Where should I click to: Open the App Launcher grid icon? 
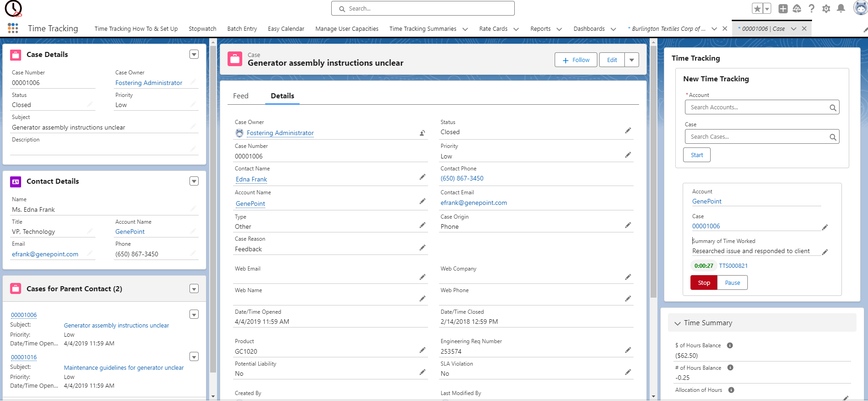pyautogui.click(x=13, y=28)
